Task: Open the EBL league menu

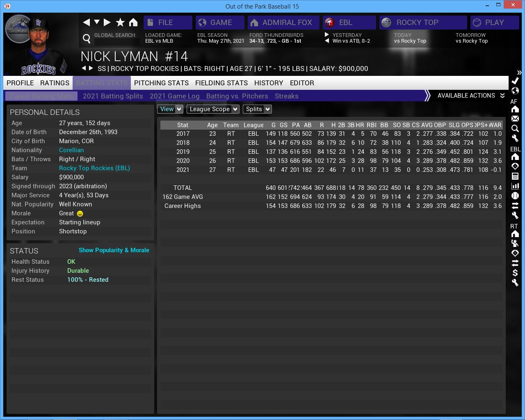Action: tap(349, 23)
